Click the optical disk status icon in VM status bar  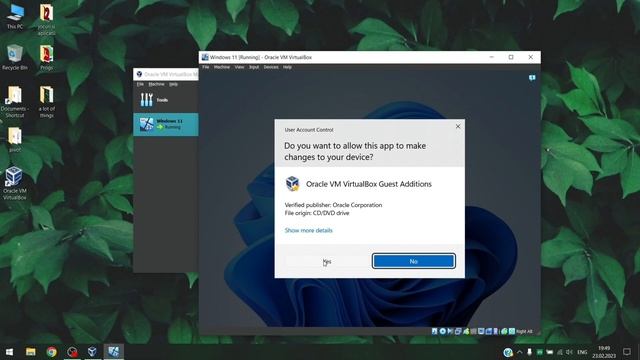pos(443,331)
